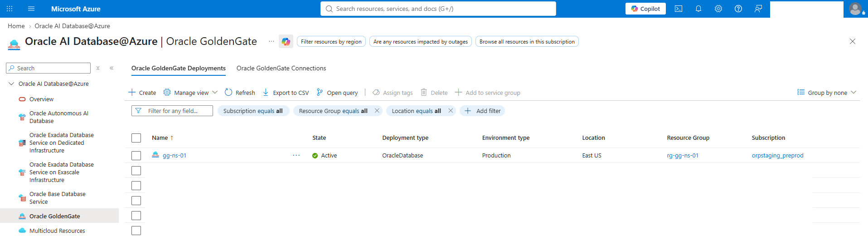
Task: Export the list to CSV
Action: 286,93
